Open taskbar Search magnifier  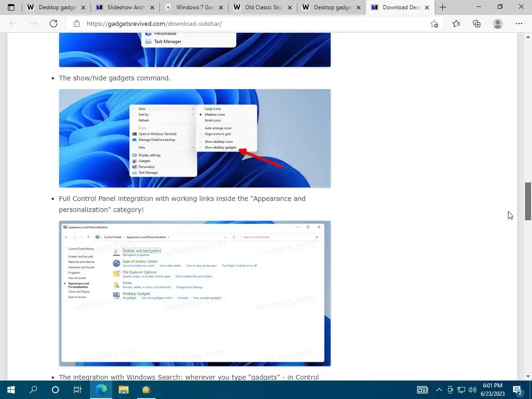(x=33, y=389)
